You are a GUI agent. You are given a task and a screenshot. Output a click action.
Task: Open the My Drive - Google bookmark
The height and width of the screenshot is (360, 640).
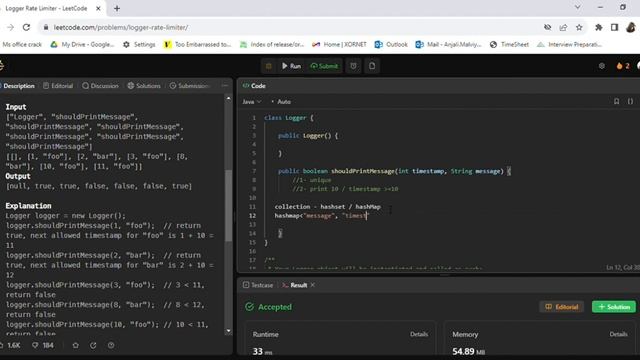coord(82,44)
